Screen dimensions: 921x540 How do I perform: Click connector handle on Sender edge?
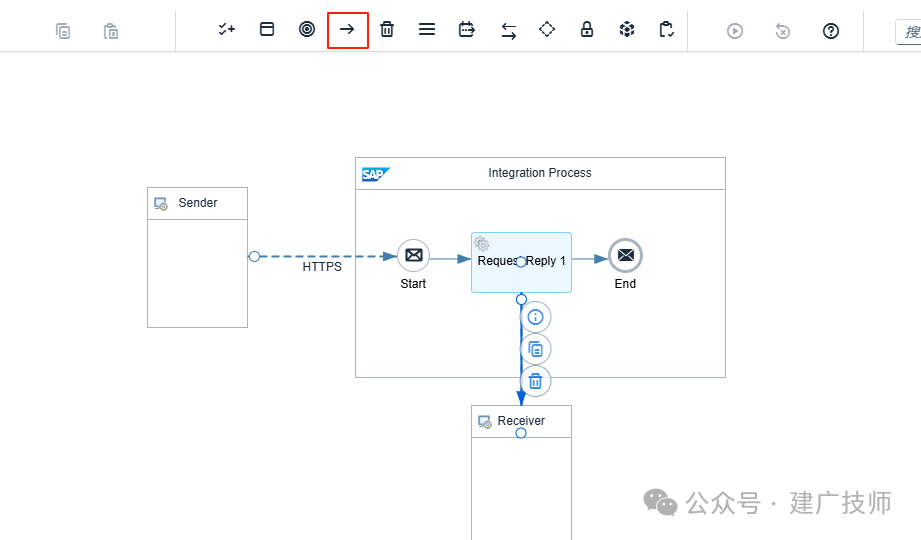254,257
